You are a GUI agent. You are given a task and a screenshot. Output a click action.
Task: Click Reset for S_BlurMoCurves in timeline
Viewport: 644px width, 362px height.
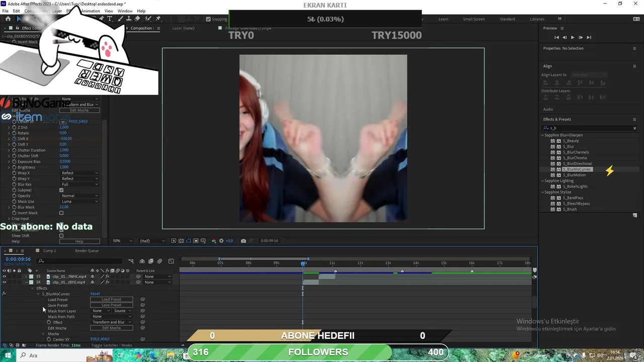tap(95, 294)
